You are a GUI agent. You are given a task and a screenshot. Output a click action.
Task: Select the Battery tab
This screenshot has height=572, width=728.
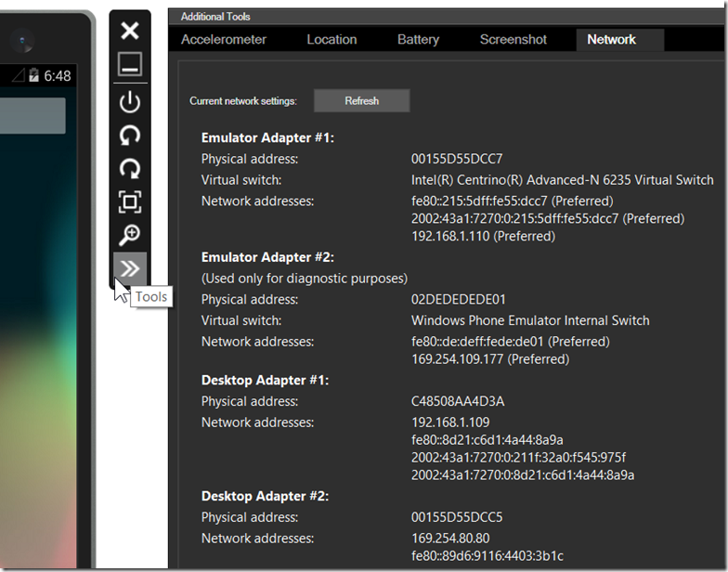[x=418, y=40]
